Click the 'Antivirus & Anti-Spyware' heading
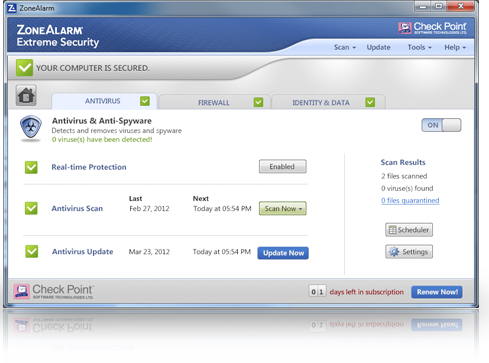 [x=102, y=121]
